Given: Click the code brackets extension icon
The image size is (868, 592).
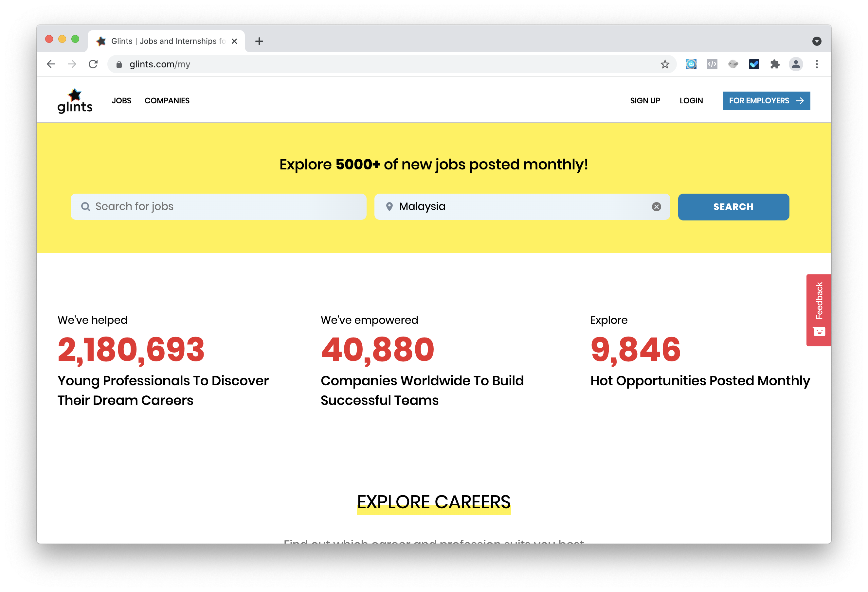Looking at the screenshot, I should coord(712,64).
